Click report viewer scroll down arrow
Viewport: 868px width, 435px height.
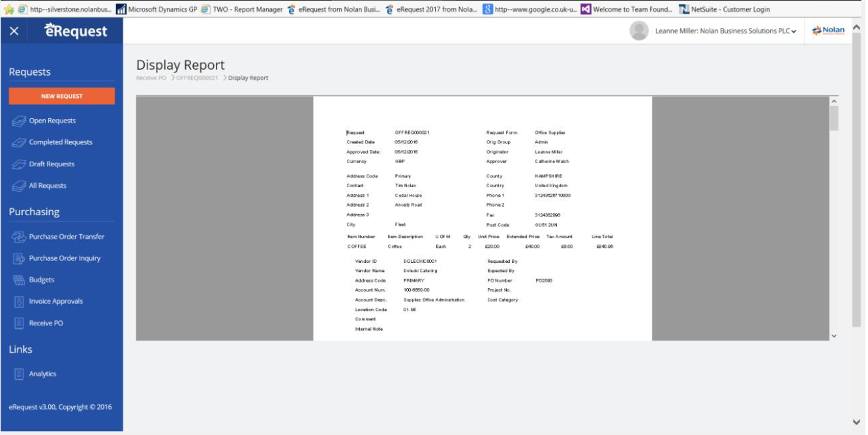(833, 335)
